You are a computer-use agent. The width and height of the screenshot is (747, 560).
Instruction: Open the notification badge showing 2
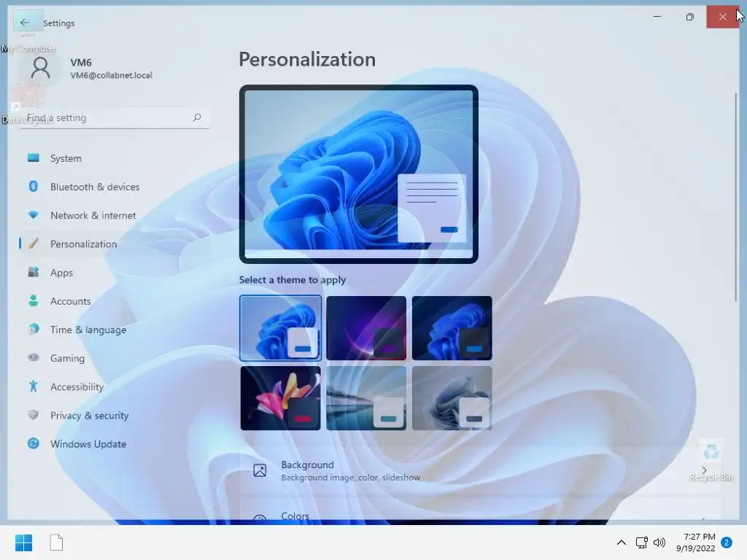tap(727, 542)
